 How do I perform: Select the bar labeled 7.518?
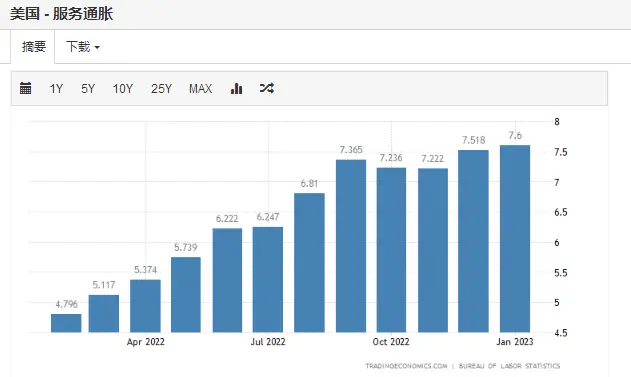click(473, 241)
